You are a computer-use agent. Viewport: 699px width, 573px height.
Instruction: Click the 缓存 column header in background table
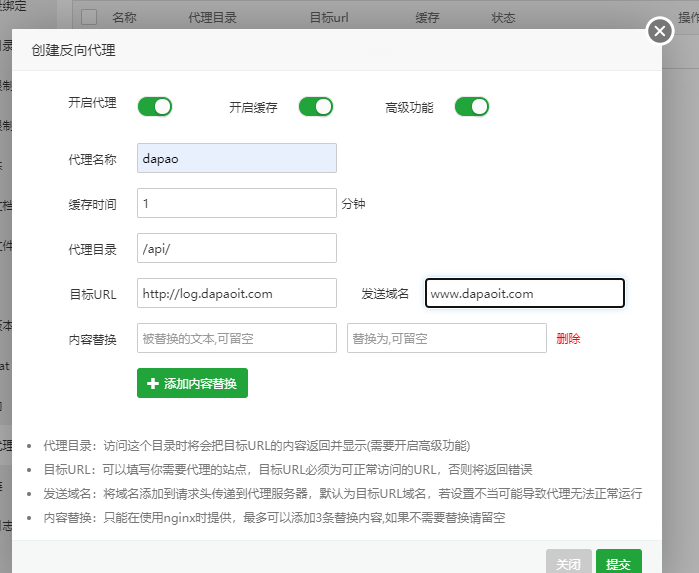pyautogui.click(x=427, y=18)
